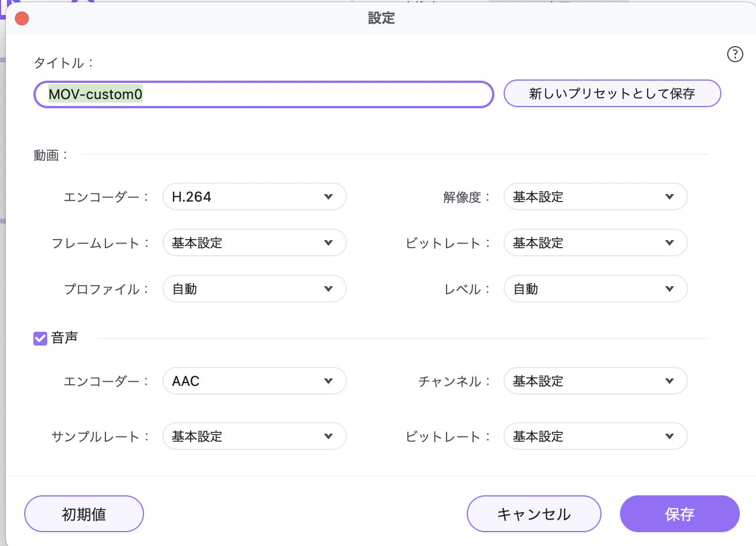Click the タイトル label text
The image size is (756, 546).
coord(63,63)
